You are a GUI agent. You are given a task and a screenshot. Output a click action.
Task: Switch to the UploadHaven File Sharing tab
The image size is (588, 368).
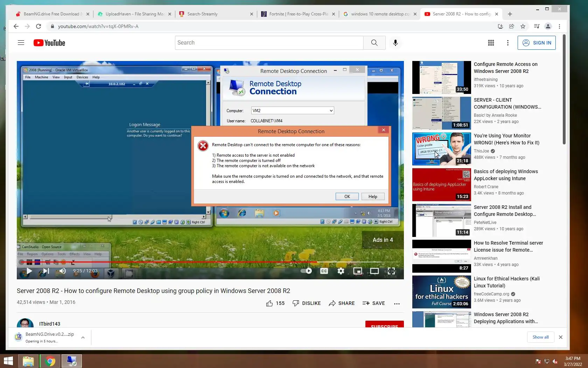point(134,14)
